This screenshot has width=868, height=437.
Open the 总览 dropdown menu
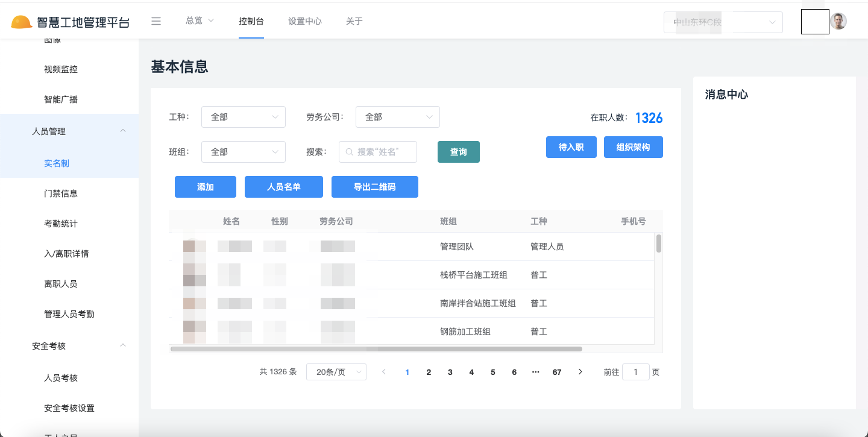200,20
